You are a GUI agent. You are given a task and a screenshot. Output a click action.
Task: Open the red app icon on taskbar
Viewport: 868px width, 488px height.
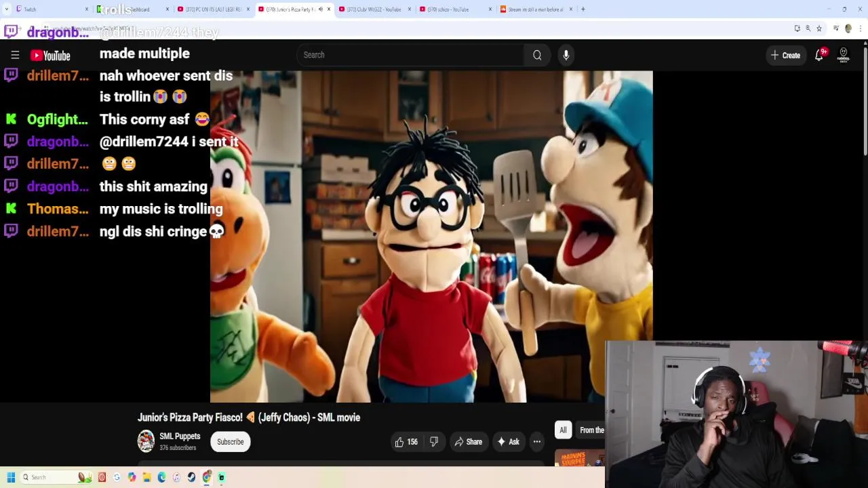(102, 477)
